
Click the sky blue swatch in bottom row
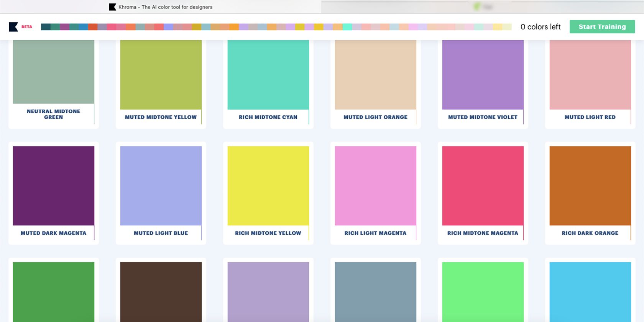point(590,291)
